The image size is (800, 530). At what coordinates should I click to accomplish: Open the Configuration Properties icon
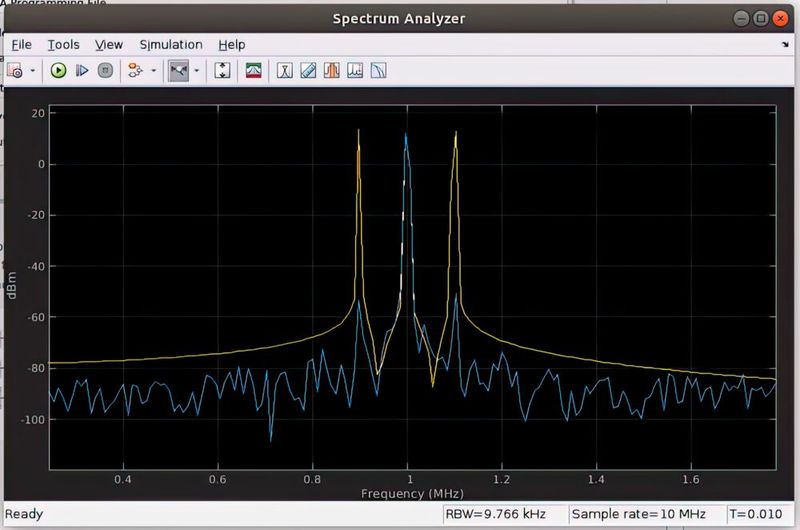pos(15,71)
